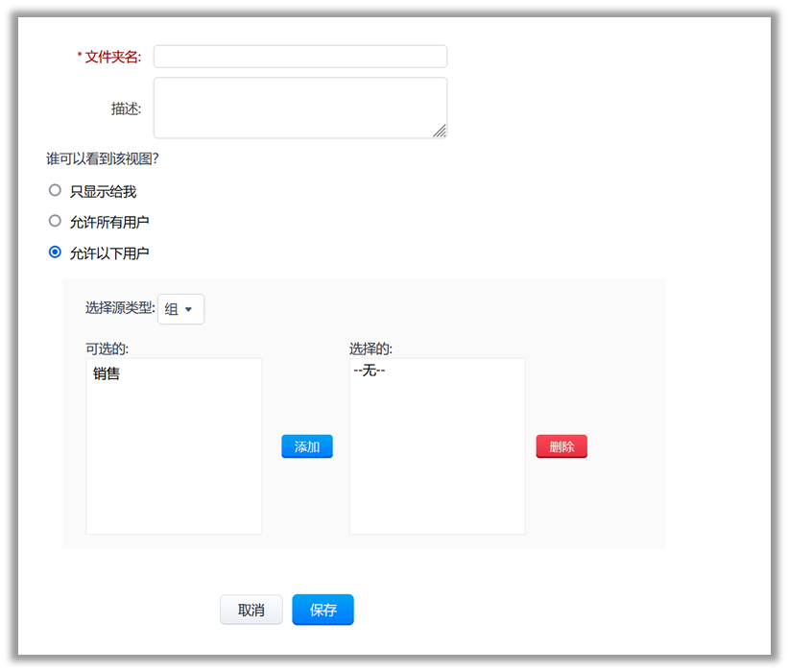Click the 选择的 list heading
The image size is (789, 672).
tap(371, 348)
